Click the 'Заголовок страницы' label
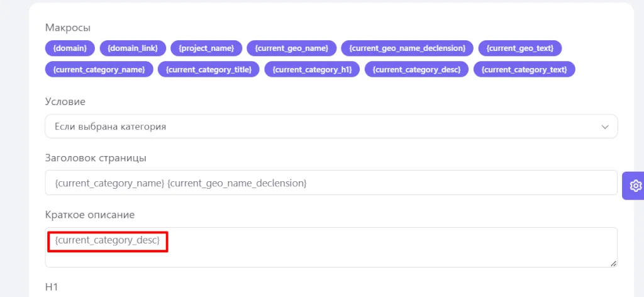This screenshot has width=644, height=297. coord(96,158)
